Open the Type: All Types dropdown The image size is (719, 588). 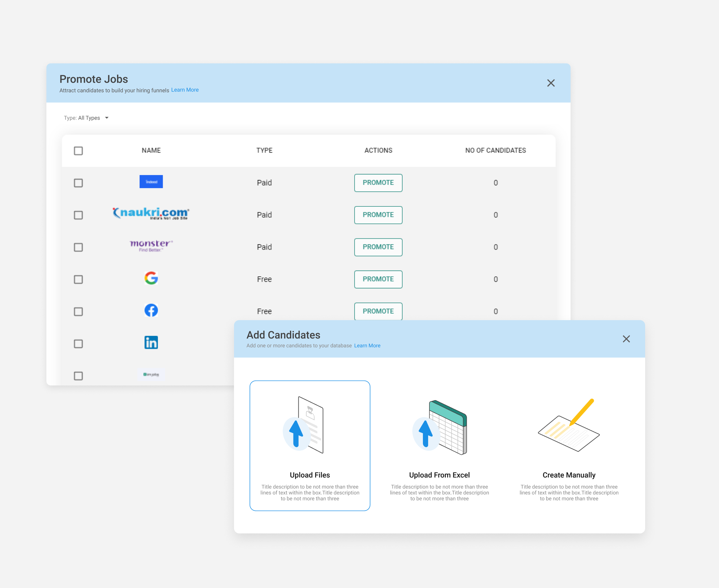pyautogui.click(x=86, y=118)
